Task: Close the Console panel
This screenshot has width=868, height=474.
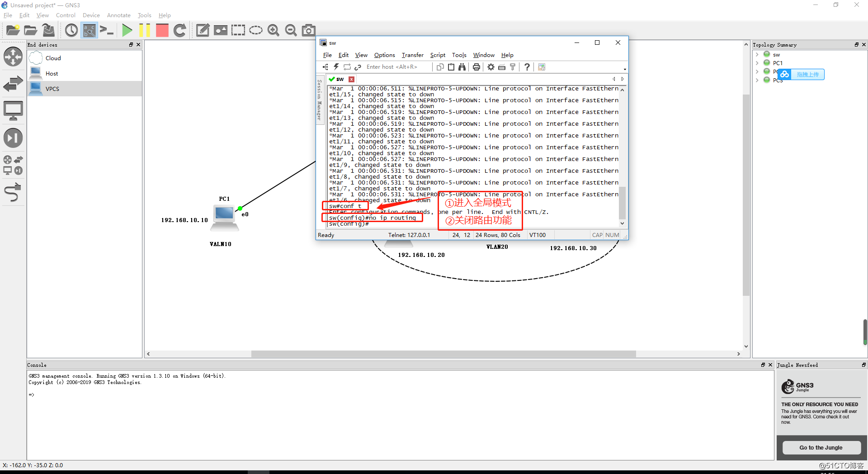Action: tap(770, 365)
